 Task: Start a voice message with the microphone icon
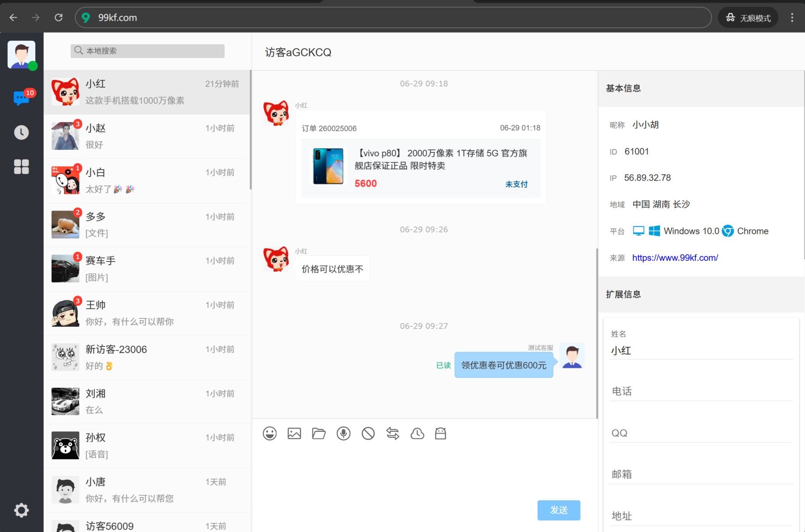tap(343, 433)
